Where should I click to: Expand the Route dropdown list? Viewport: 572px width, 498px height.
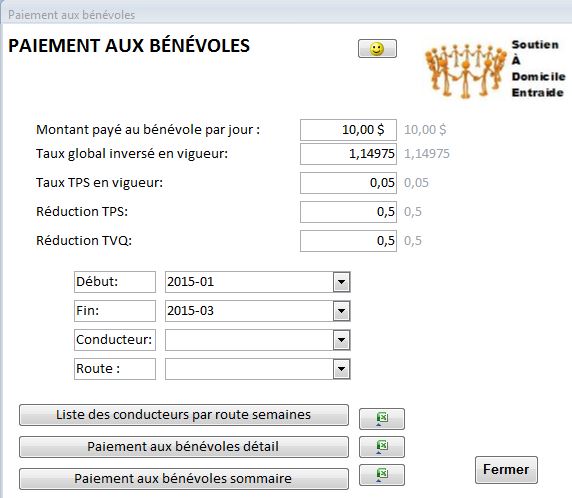(341, 369)
